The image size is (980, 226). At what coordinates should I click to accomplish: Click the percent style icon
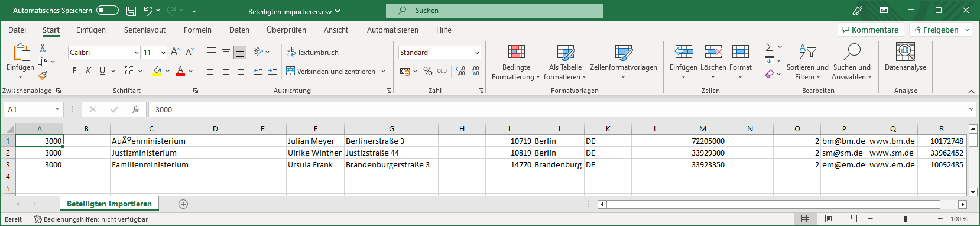428,71
